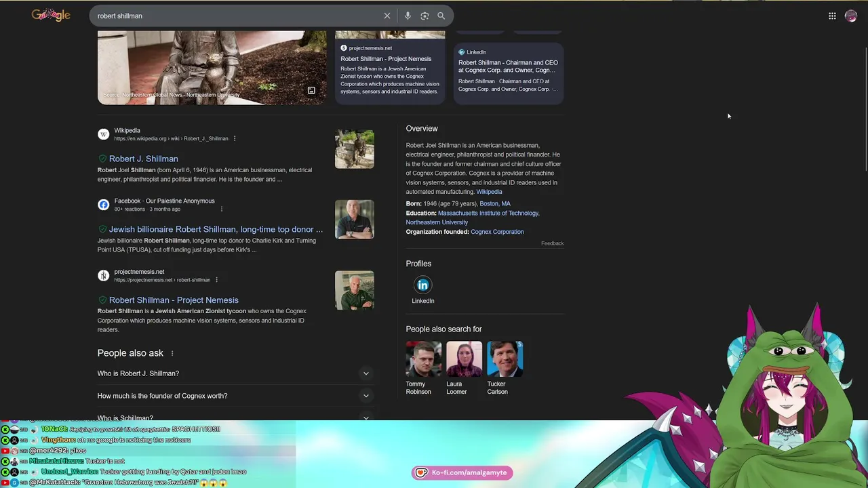Select Tucker Carlson related search
This screenshot has height=488, width=868.
tap(505, 368)
